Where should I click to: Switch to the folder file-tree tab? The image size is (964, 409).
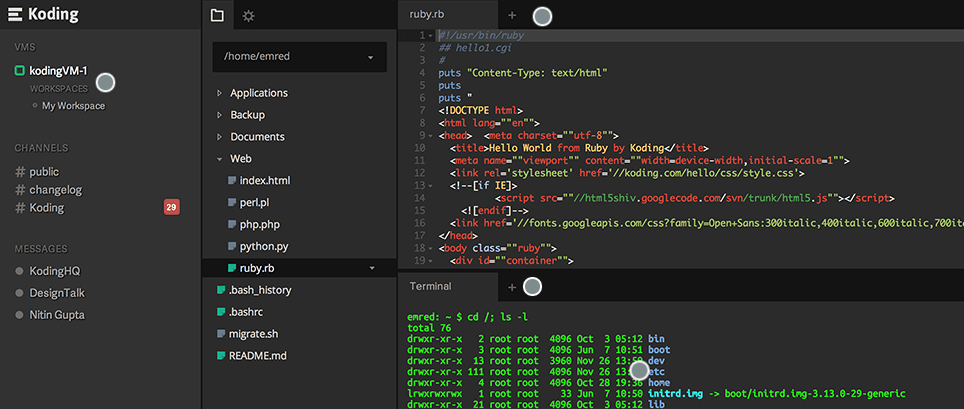tap(217, 15)
